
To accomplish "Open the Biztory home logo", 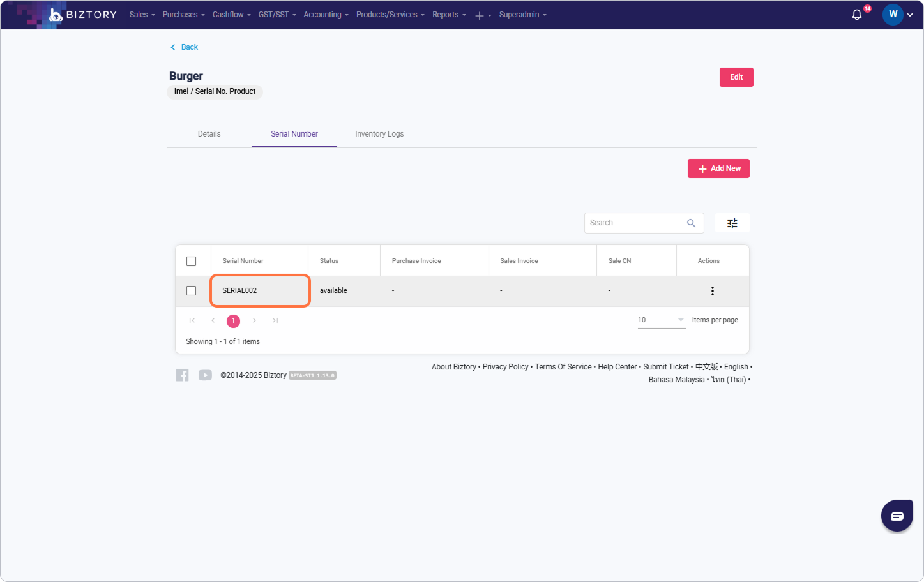I will click(x=83, y=15).
